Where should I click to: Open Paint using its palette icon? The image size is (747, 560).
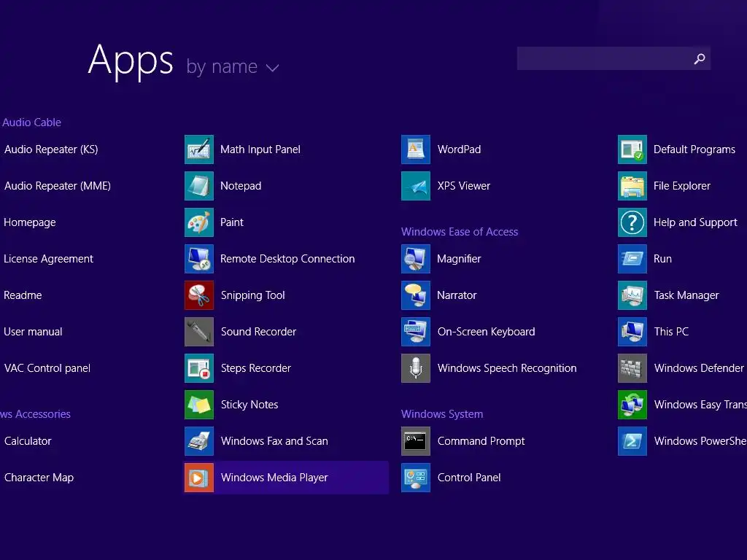199,222
